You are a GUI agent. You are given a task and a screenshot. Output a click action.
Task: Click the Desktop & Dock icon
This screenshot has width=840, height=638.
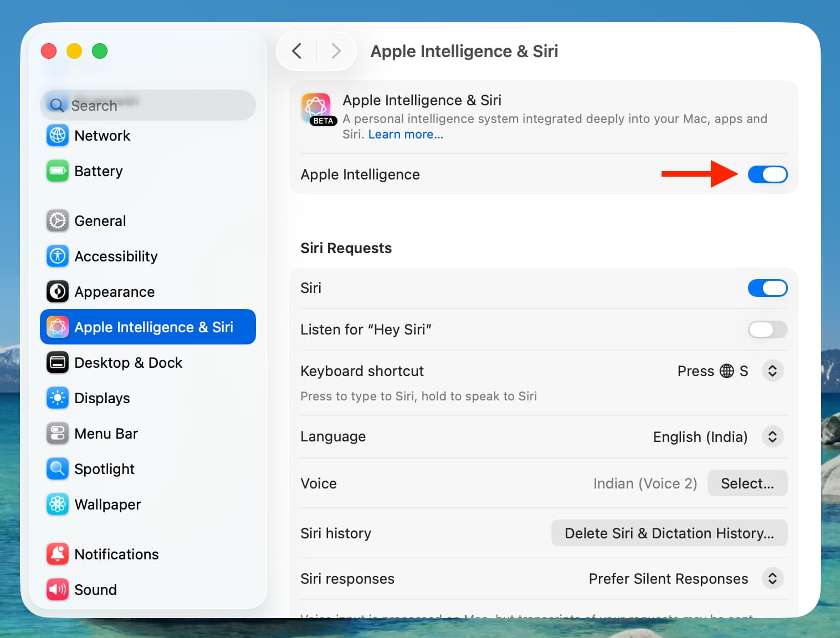click(x=58, y=363)
